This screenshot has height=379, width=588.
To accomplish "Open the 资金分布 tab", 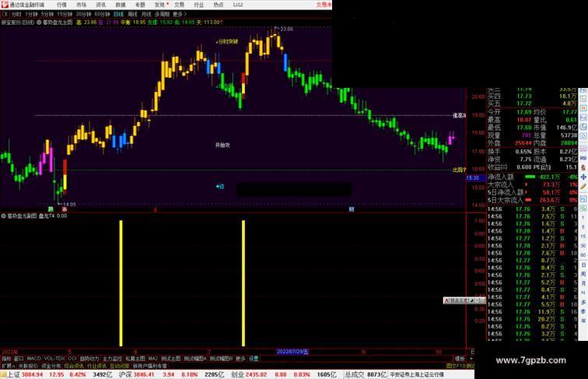I will tap(51, 366).
